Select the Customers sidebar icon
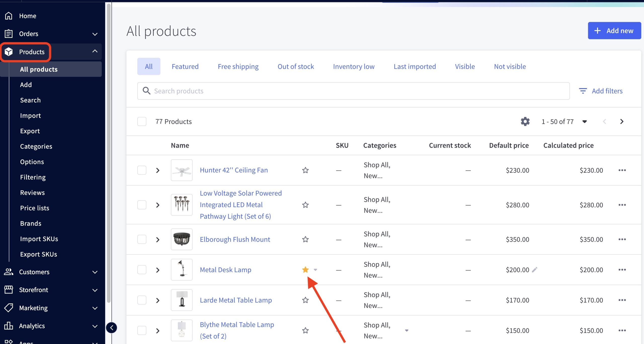This screenshot has height=344, width=644. coord(8,272)
